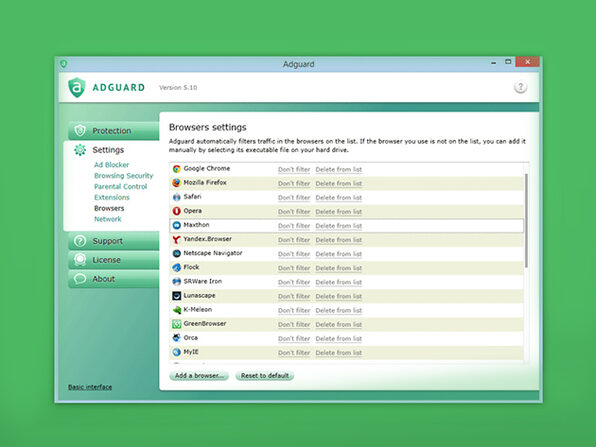The width and height of the screenshot is (596, 447).
Task: Delete Maxthon from the list
Action: pyautogui.click(x=339, y=226)
